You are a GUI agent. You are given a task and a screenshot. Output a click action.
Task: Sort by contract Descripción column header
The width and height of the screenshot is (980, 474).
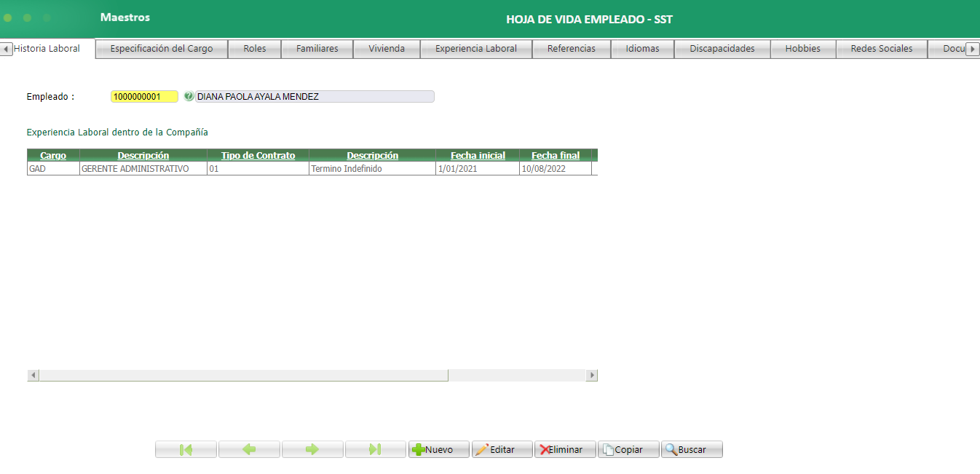373,155
